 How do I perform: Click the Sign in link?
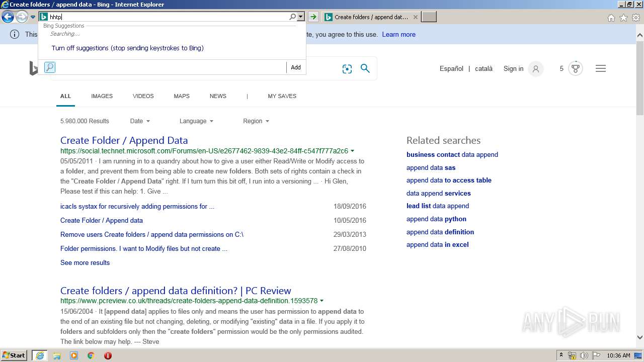click(513, 69)
